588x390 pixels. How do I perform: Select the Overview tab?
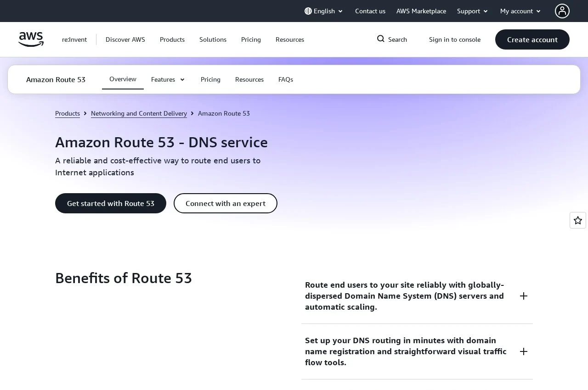(123, 79)
